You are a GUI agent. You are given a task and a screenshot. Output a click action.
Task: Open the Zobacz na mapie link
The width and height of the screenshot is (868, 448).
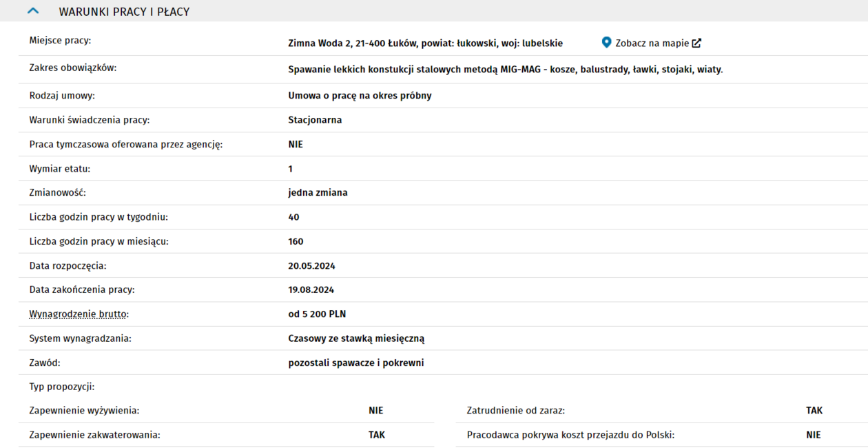[x=652, y=43]
